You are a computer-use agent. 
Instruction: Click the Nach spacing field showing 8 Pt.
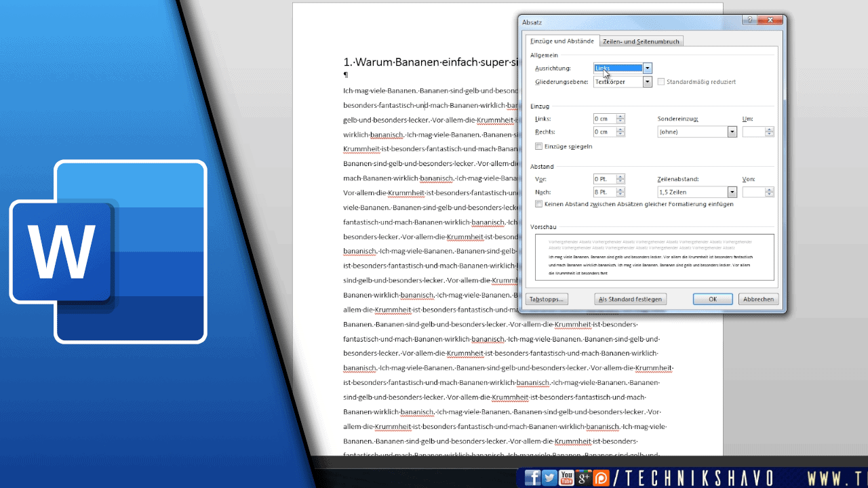point(604,192)
